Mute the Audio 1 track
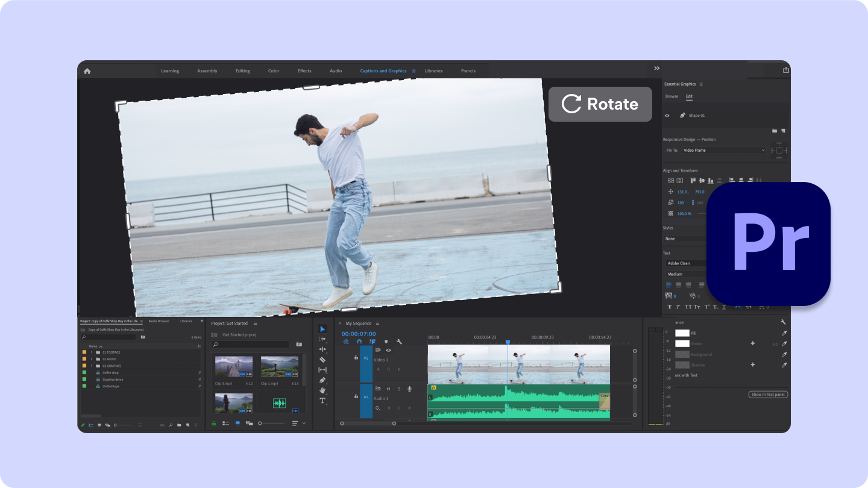 point(388,389)
